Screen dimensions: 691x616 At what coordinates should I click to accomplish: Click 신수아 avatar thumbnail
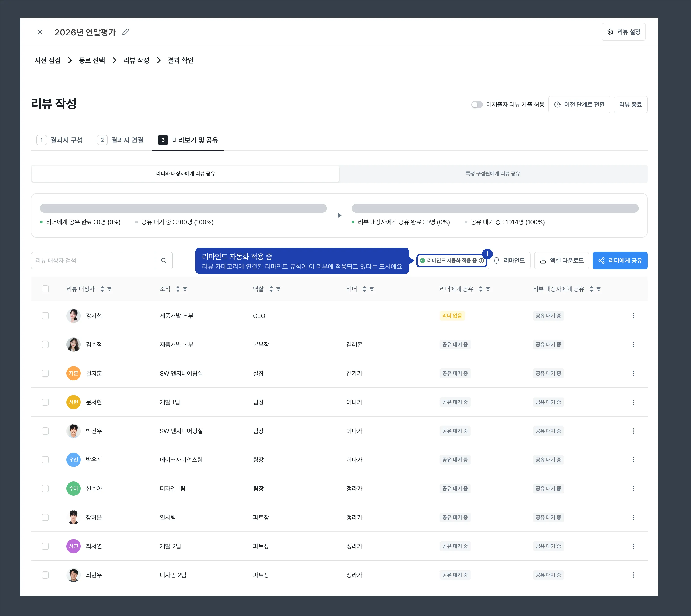tap(73, 488)
